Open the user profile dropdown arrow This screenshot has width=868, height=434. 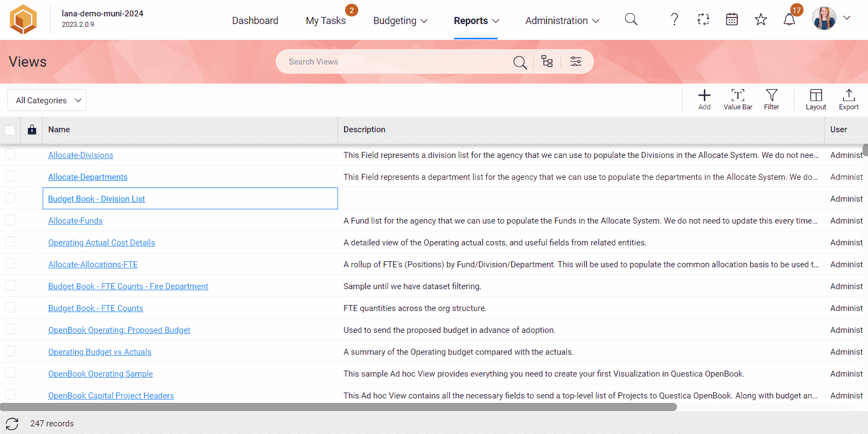pyautogui.click(x=846, y=18)
